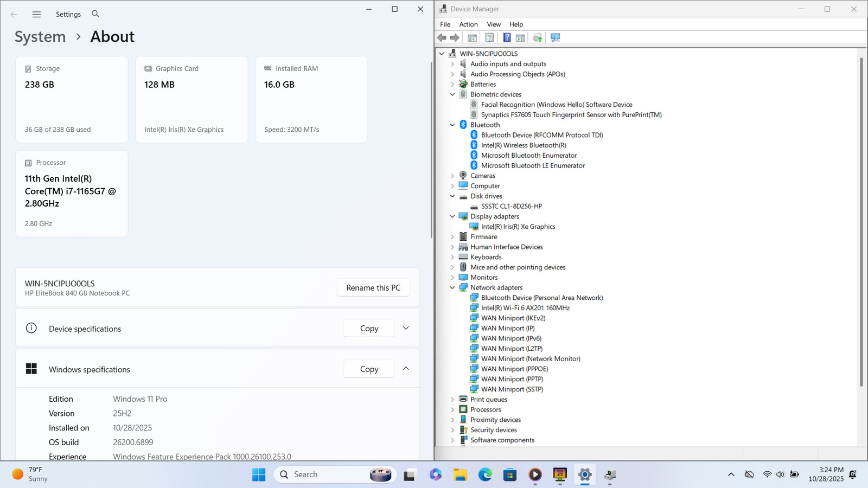This screenshot has height=488, width=868.
Task: Select Facial Recognition (Windows Hello) Software Device
Action: coord(557,105)
